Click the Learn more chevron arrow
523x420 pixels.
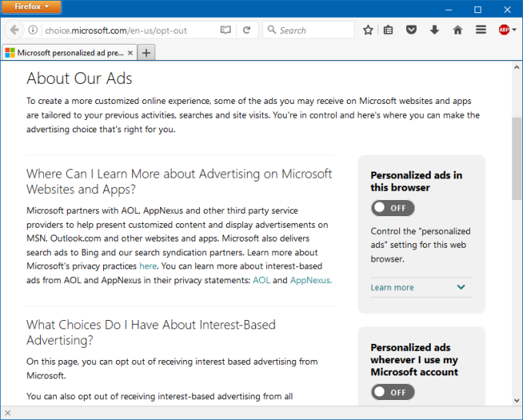pos(461,287)
